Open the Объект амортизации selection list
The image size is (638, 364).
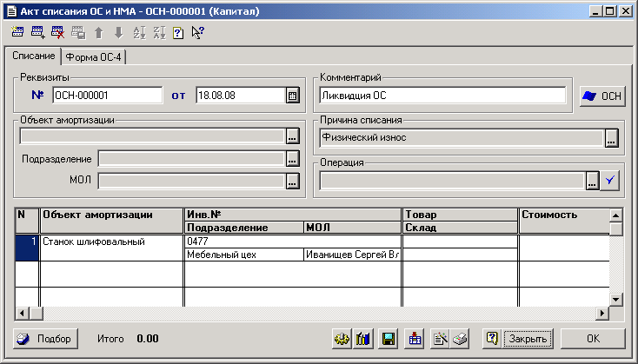292,136
